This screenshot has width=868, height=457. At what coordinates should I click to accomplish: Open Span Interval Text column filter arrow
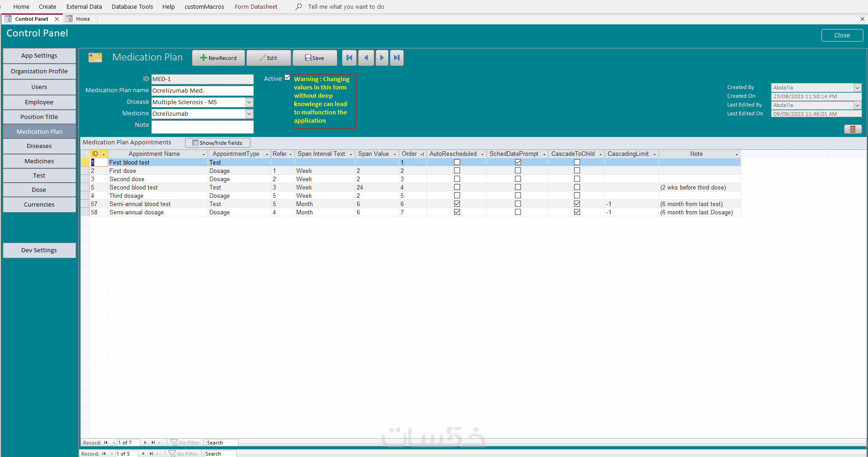(351, 154)
